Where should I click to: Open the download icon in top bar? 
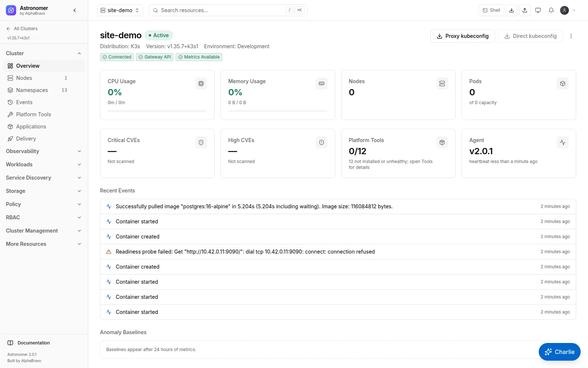pyautogui.click(x=512, y=10)
